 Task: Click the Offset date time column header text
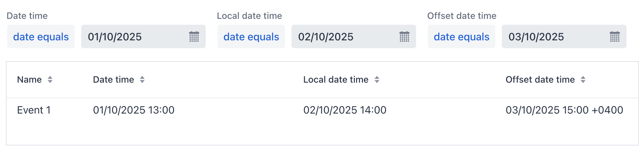(540, 80)
